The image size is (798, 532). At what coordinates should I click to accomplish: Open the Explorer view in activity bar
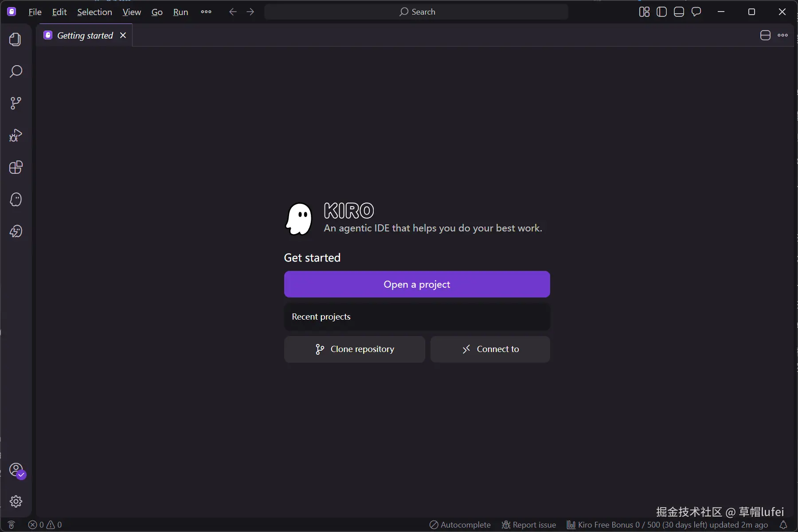tap(16, 39)
